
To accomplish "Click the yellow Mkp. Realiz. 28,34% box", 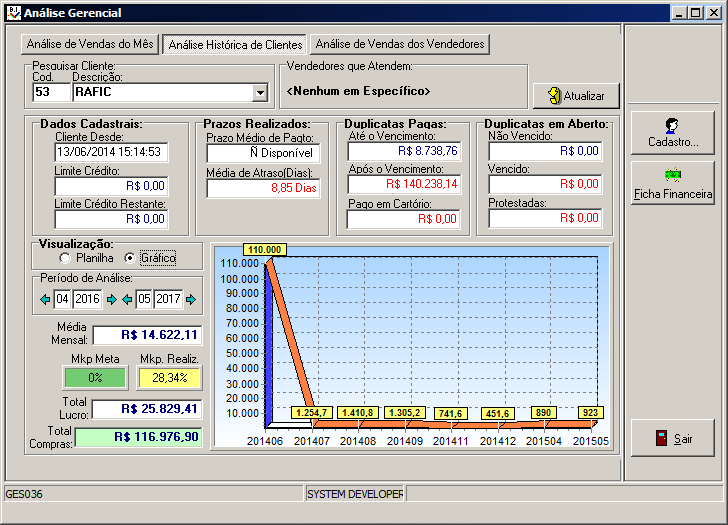I will click(169, 378).
